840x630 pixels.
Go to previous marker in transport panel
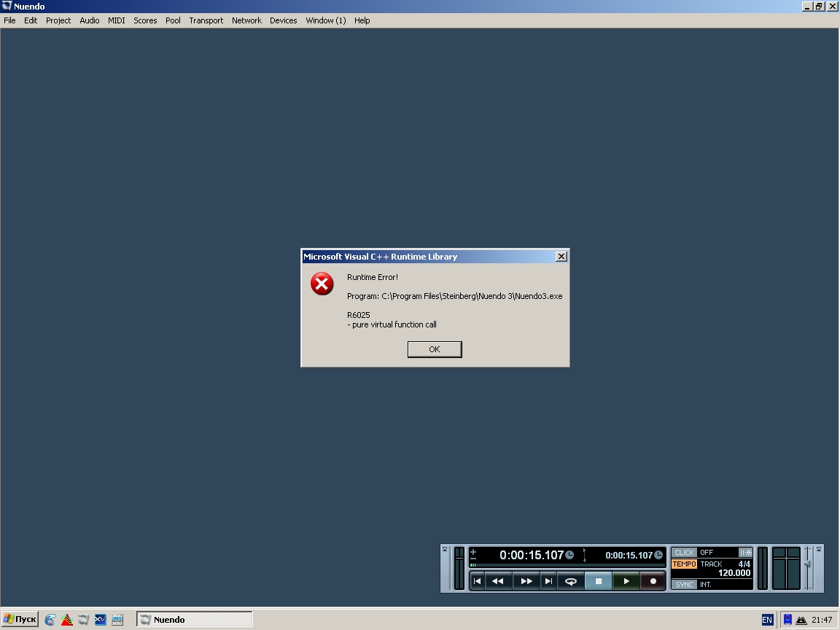(x=478, y=581)
